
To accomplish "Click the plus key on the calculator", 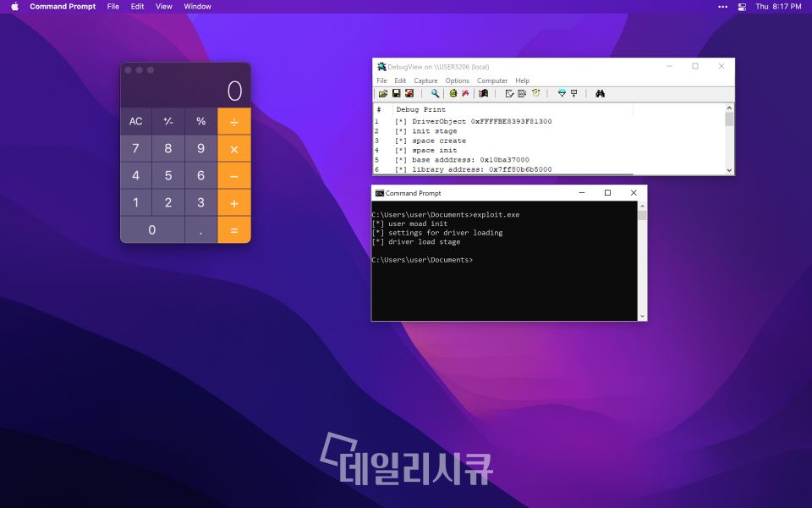I will click(x=234, y=202).
